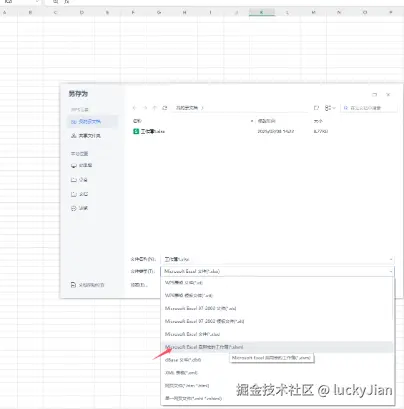Click the green spreadsheet icon of the listed file
404x409 pixels.
(x=136, y=131)
